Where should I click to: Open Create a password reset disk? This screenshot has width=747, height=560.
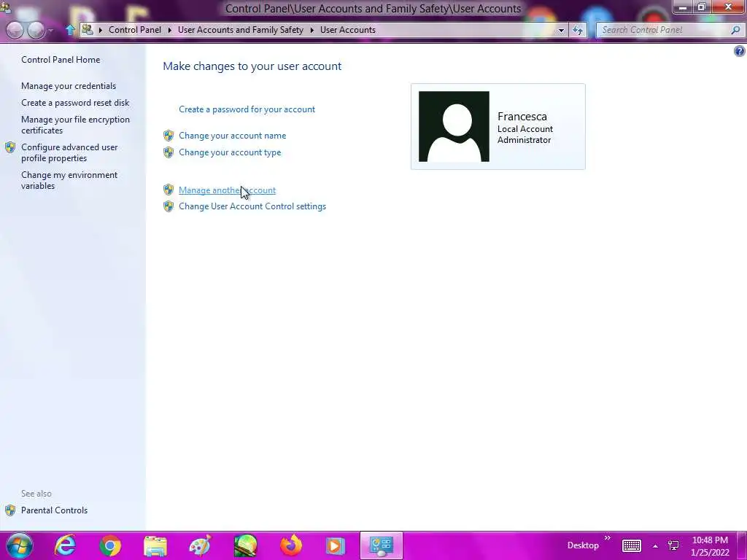[x=75, y=102]
